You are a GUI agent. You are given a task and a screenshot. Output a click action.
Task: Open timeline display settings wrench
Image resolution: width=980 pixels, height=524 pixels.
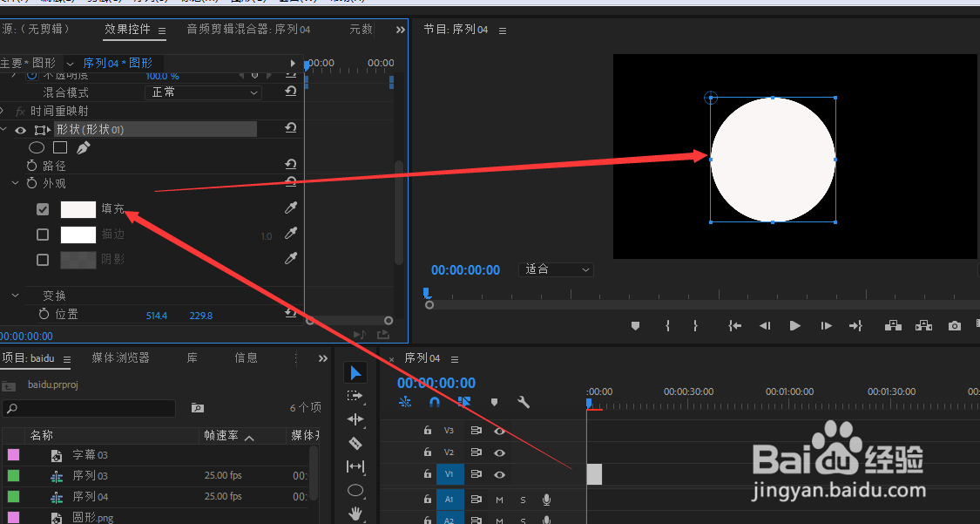(524, 402)
